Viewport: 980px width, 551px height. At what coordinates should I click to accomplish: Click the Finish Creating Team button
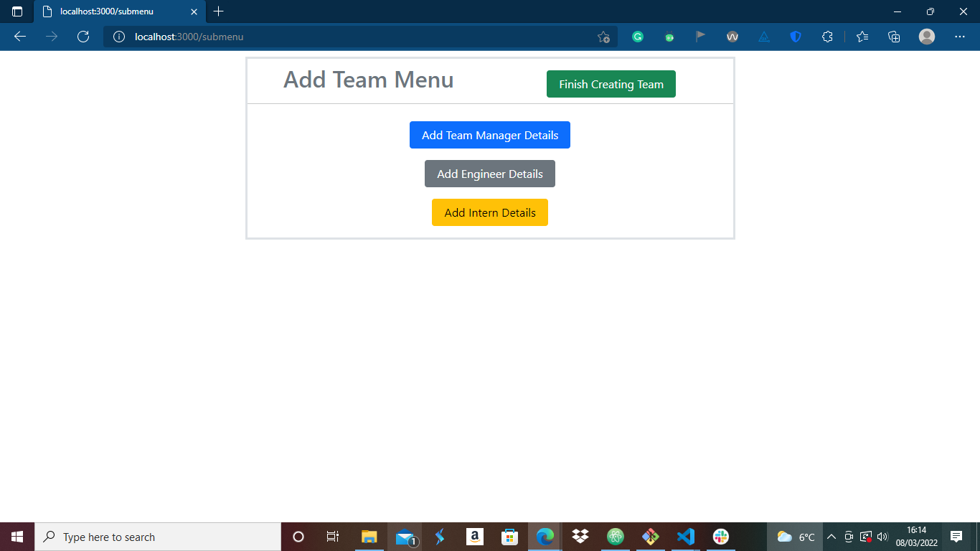pos(611,84)
